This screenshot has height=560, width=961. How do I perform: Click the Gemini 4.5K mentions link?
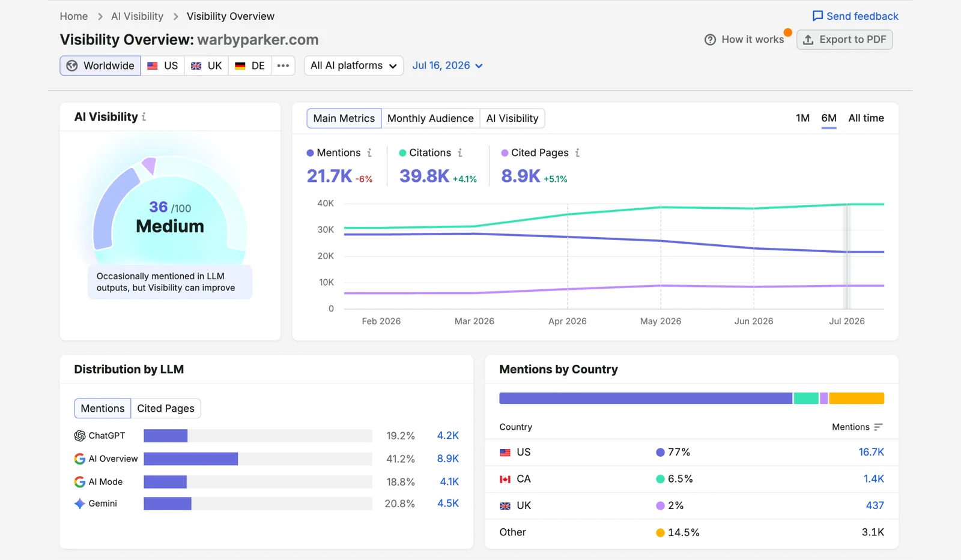pyautogui.click(x=448, y=504)
